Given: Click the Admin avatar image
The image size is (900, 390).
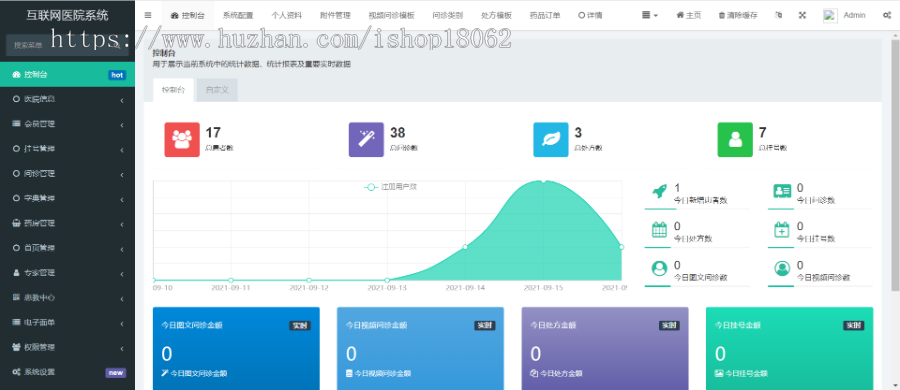Looking at the screenshot, I should [830, 16].
